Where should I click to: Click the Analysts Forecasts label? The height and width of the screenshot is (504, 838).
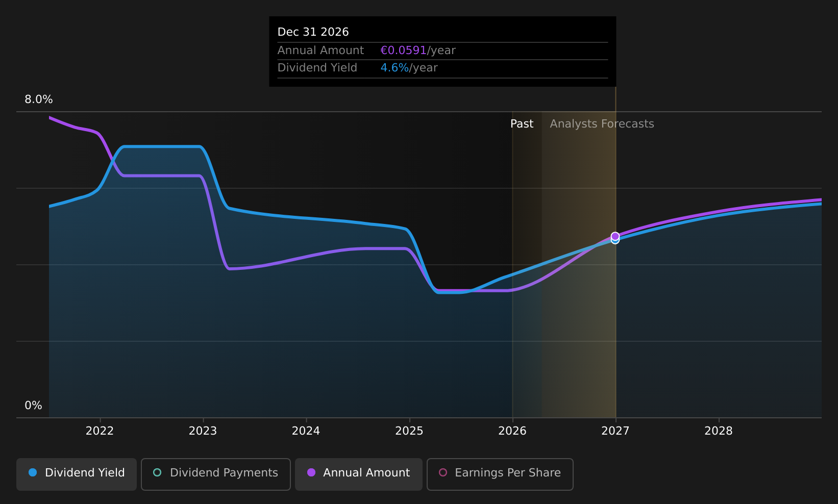tap(602, 124)
